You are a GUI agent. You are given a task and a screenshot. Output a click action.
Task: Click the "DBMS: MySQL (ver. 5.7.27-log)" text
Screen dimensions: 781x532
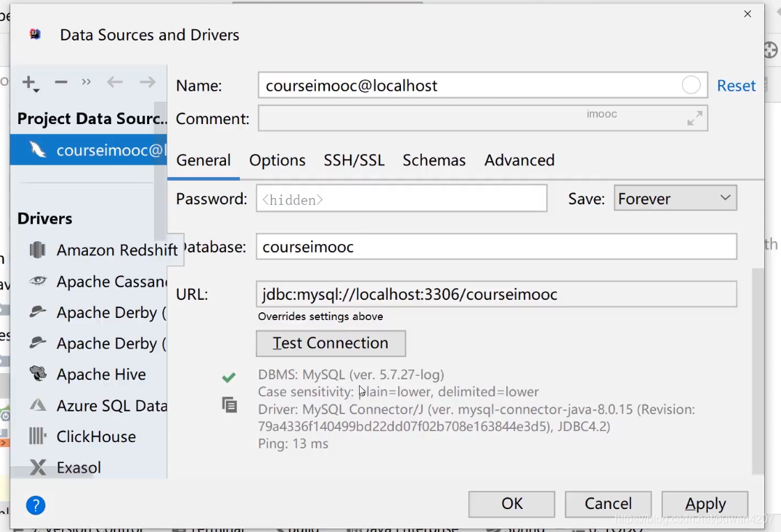(x=351, y=374)
